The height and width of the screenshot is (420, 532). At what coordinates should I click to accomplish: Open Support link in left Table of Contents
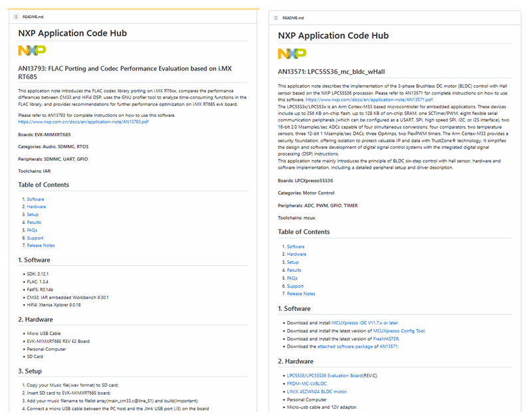(x=35, y=238)
